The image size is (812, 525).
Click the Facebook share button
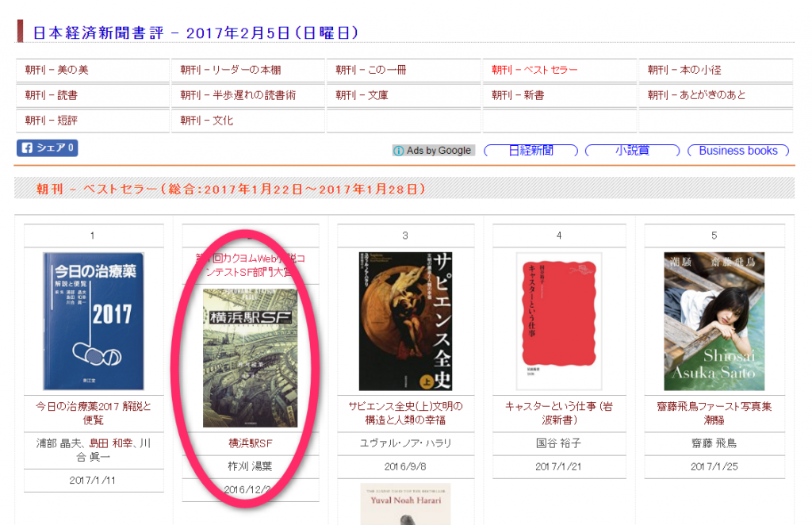point(47,148)
